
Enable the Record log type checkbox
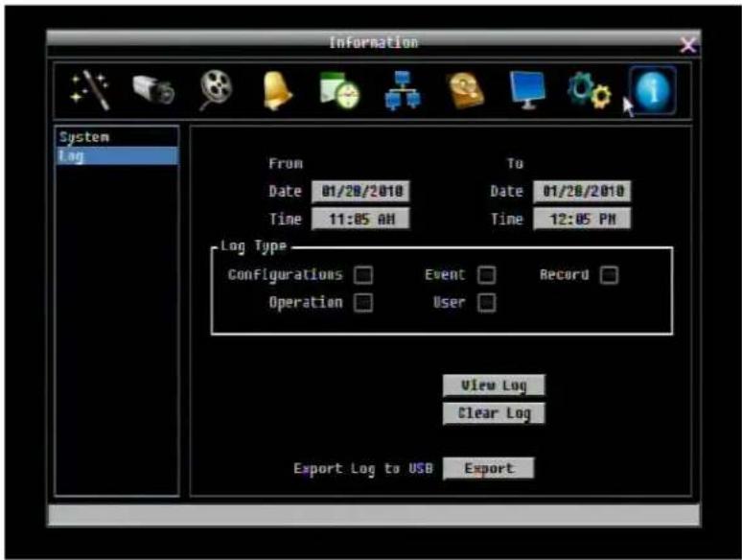pyautogui.click(x=609, y=274)
